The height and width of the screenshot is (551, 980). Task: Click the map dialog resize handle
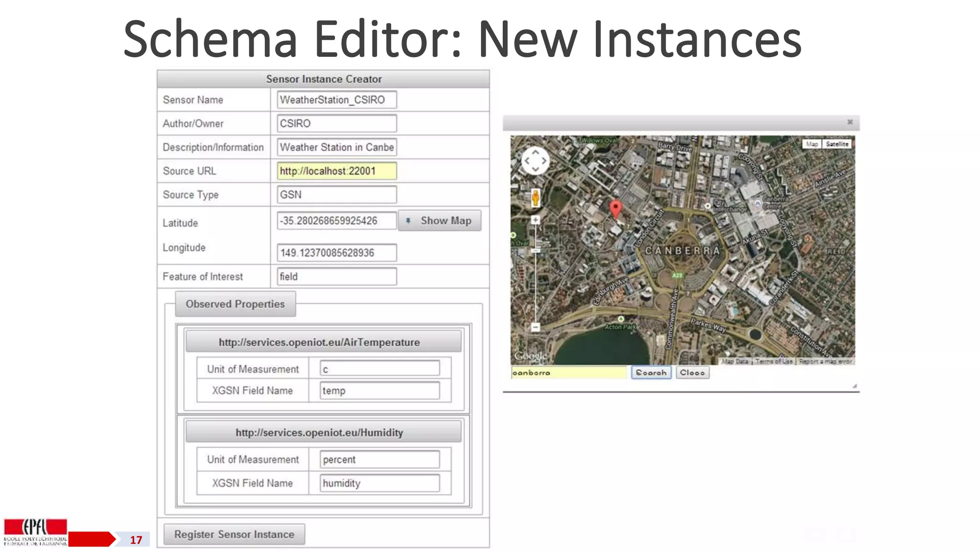pos(854,386)
